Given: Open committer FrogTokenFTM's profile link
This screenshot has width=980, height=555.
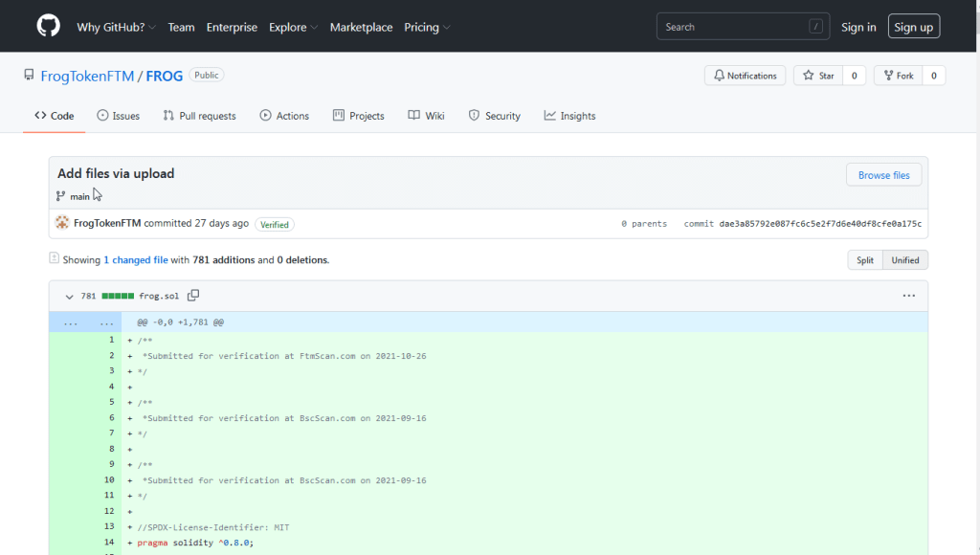Looking at the screenshot, I should (107, 223).
